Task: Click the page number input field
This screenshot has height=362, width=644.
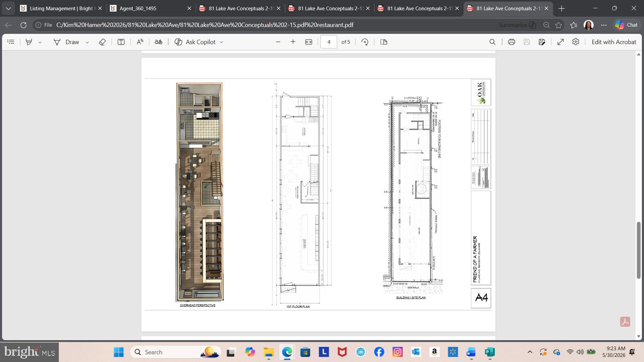Action: [x=329, y=42]
